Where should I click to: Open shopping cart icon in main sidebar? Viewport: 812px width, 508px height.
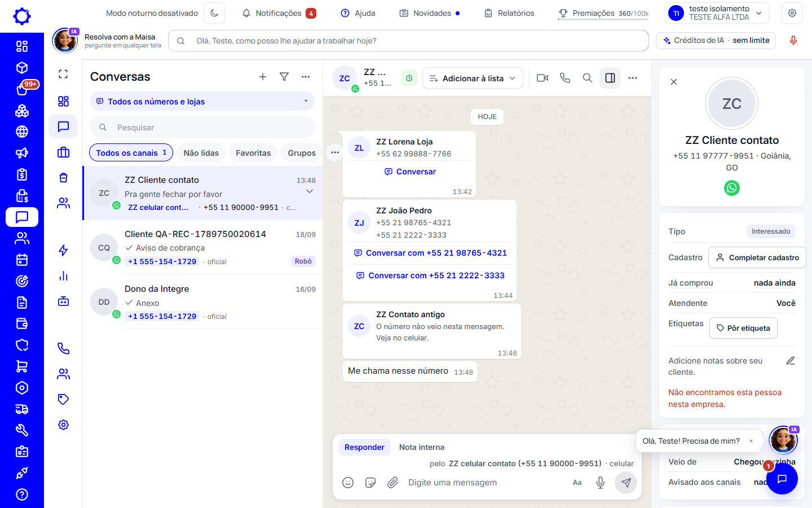point(22,366)
